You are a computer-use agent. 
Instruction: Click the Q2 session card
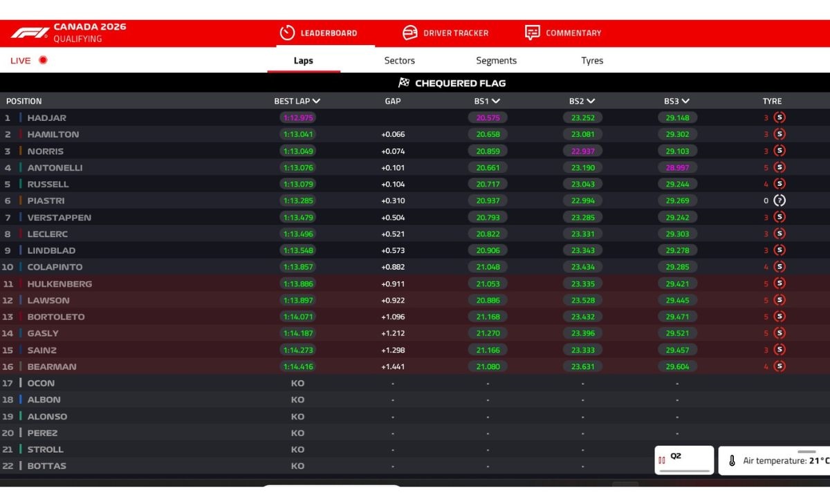(x=684, y=460)
